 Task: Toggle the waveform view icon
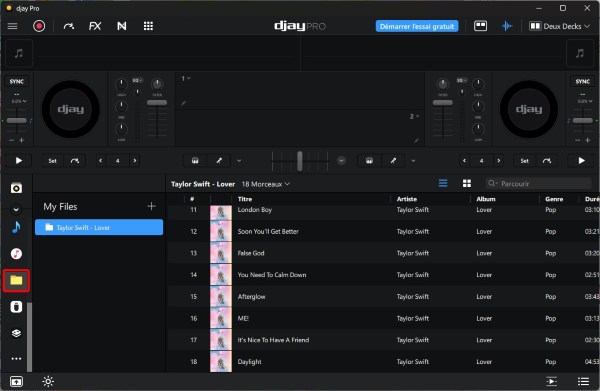(507, 26)
